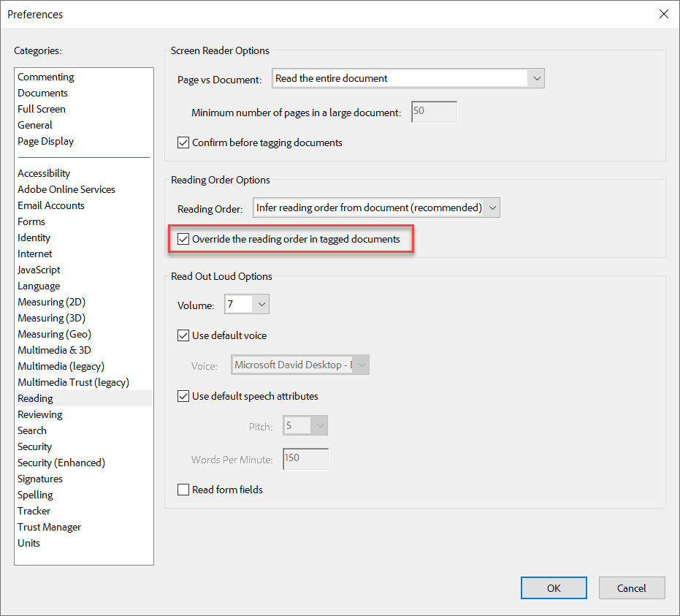Image resolution: width=680 pixels, height=616 pixels.
Task: Pick the Multimedia & 3D category
Action: (x=54, y=350)
